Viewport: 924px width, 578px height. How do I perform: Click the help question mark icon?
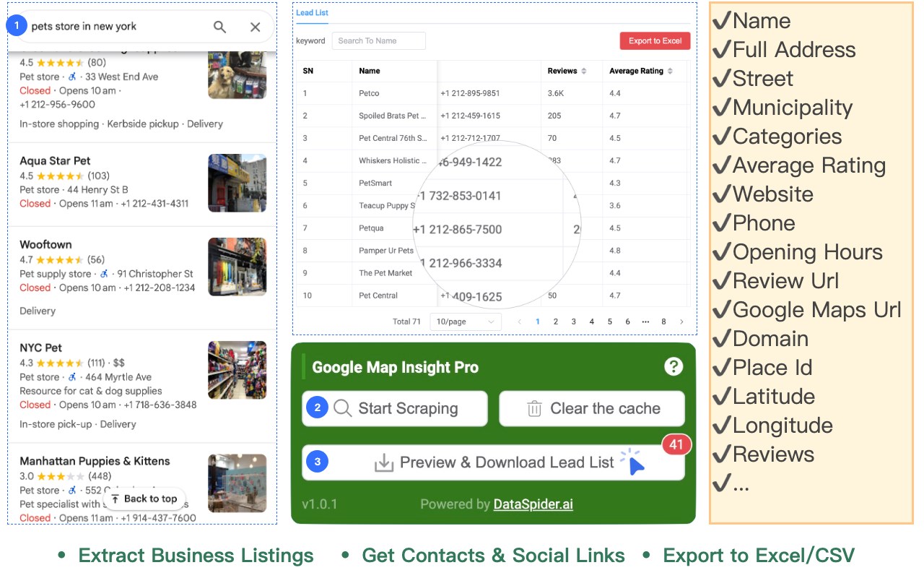[673, 366]
